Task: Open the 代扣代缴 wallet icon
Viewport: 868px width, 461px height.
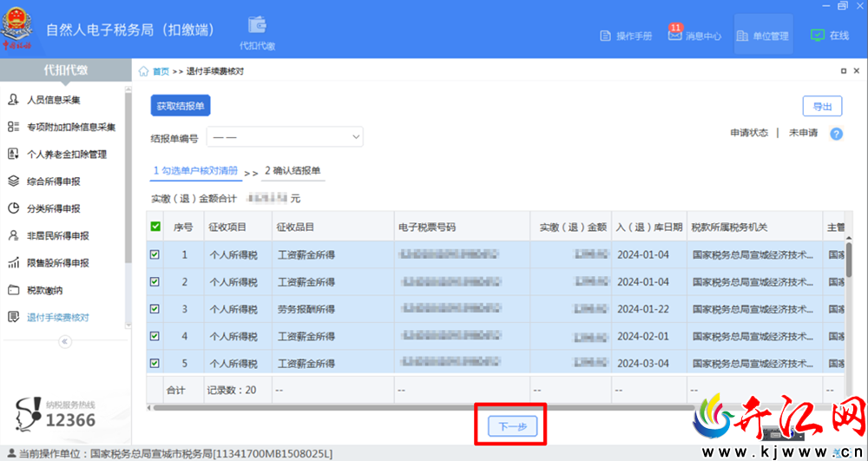Action: tap(258, 25)
